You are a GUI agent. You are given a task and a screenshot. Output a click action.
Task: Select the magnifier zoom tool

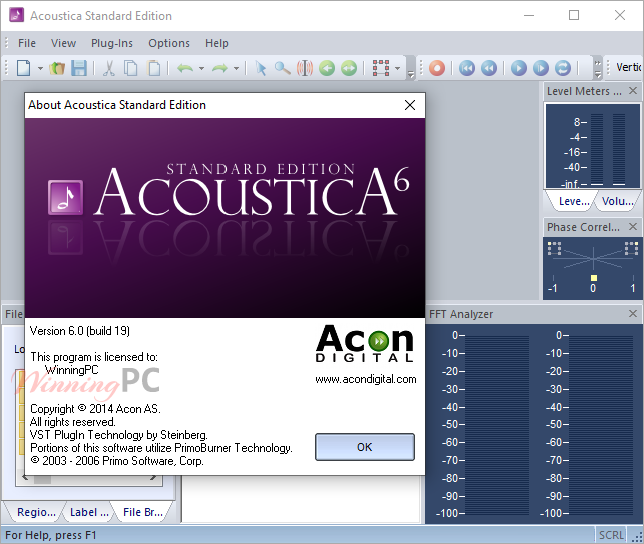283,68
